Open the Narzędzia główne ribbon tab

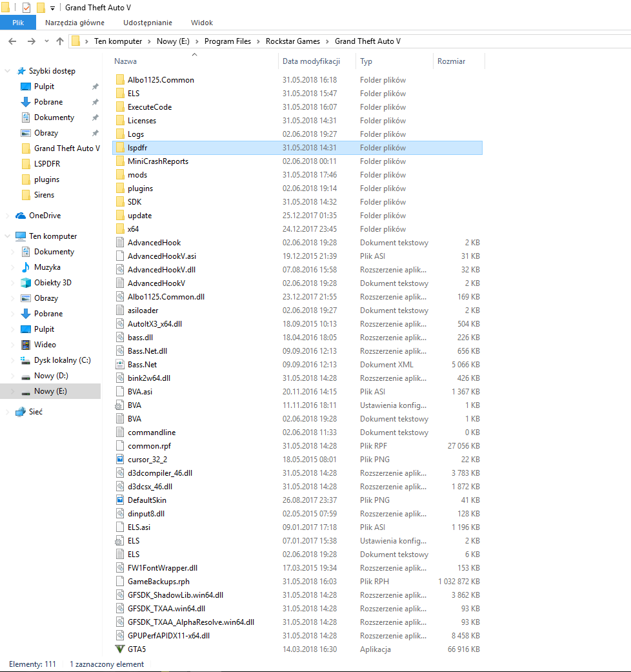[x=75, y=23]
